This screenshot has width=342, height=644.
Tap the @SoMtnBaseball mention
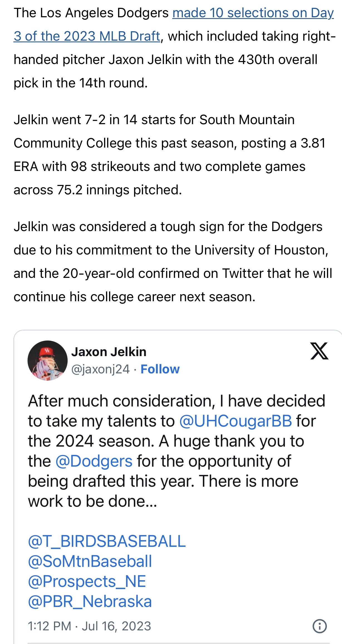point(90,561)
